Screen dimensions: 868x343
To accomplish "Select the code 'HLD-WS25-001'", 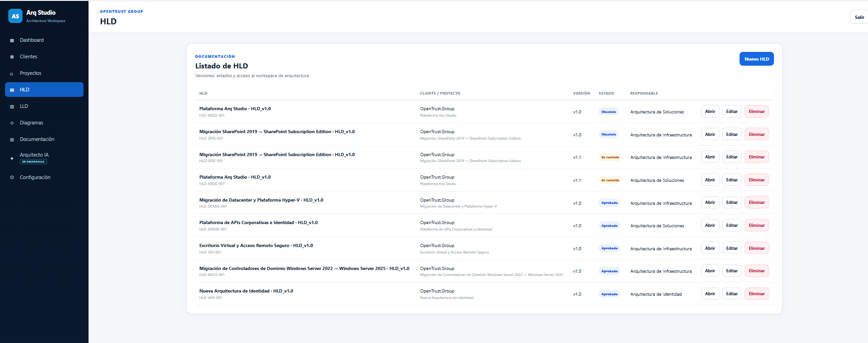I will [212, 275].
